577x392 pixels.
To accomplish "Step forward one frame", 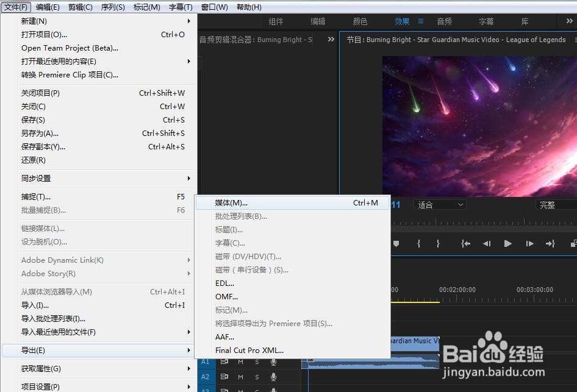I will click(529, 243).
